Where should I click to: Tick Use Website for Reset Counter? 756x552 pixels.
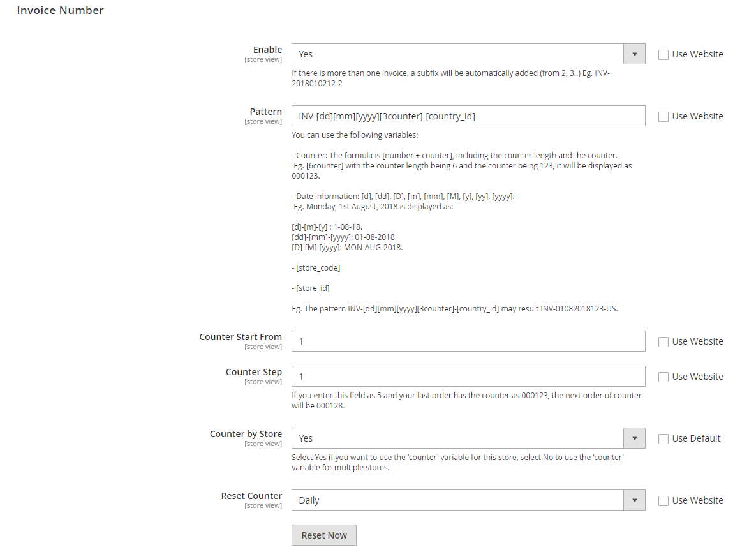pyautogui.click(x=663, y=501)
